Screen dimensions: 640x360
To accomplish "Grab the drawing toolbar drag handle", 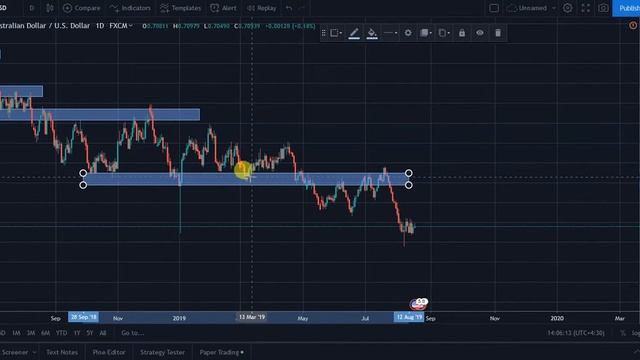I will (324, 33).
